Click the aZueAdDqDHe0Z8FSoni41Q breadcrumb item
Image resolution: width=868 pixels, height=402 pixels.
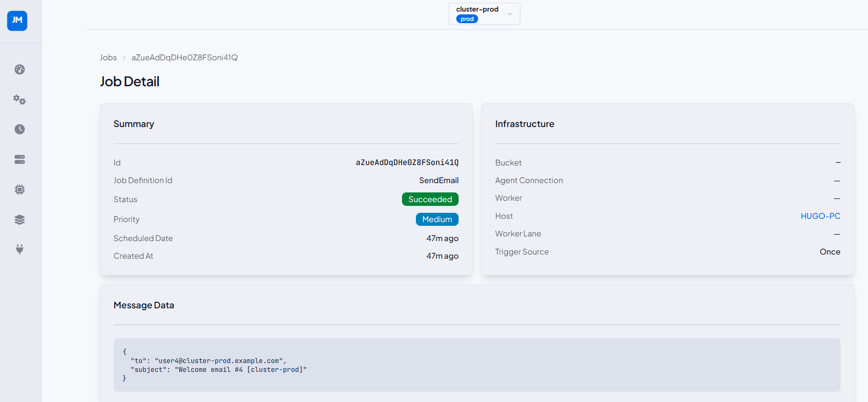tap(184, 57)
